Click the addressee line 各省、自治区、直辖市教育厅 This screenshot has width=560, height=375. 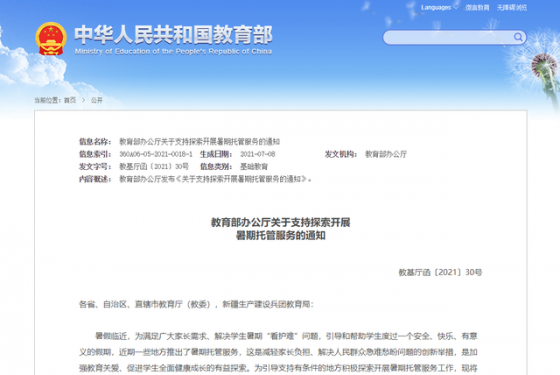196,304
